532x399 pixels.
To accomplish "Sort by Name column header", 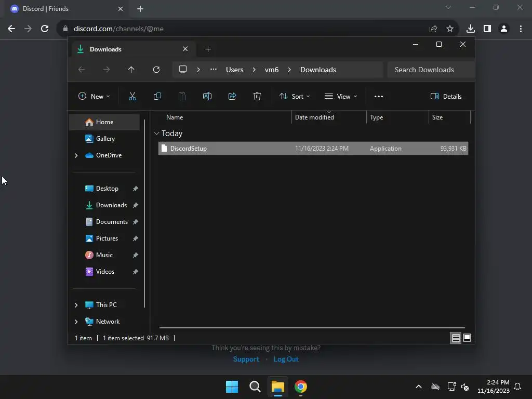I will (x=175, y=117).
